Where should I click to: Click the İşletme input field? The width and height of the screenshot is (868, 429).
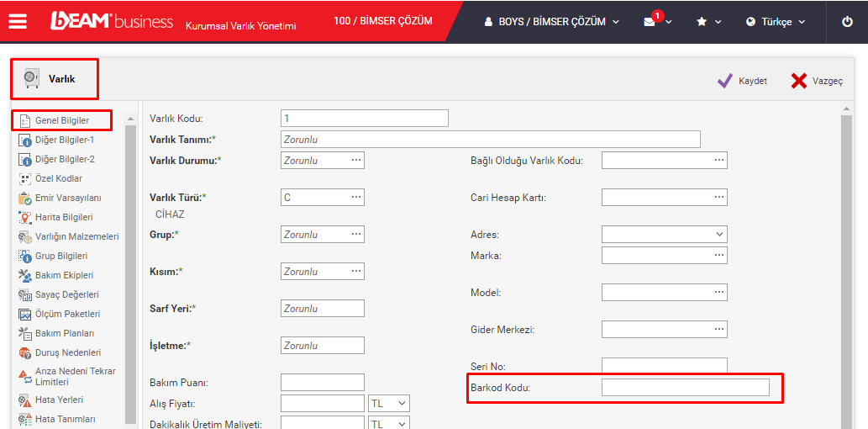(x=322, y=346)
